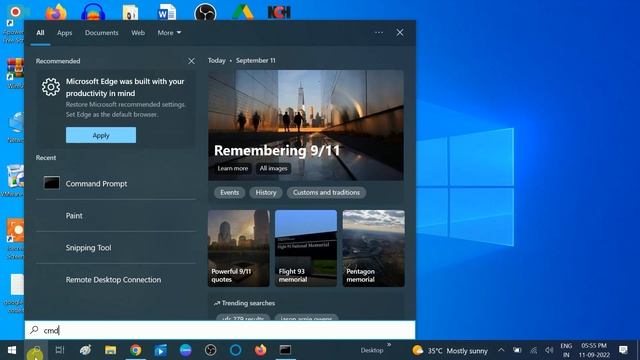Open Remote Desktop Connection from recent
This screenshot has height=360, width=640.
tap(116, 280)
